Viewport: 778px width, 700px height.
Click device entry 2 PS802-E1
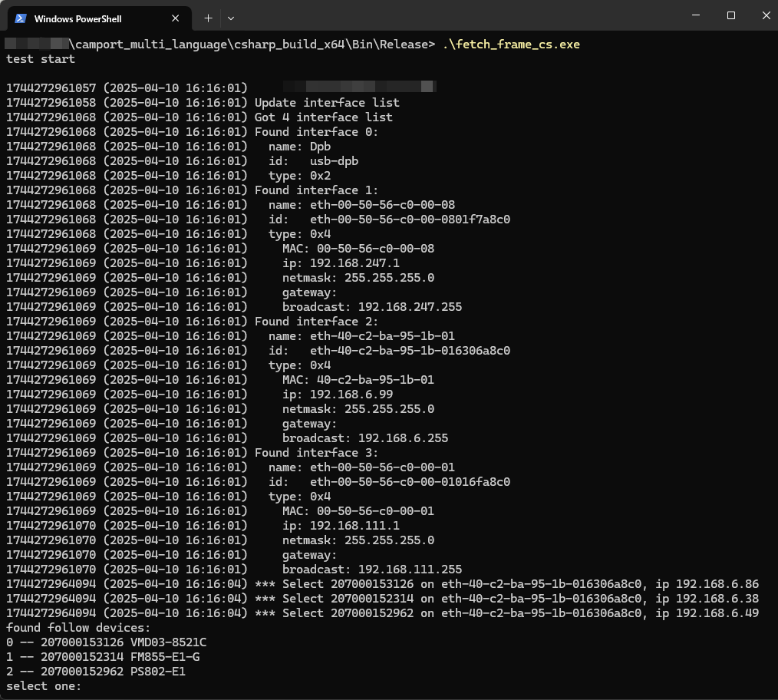pyautogui.click(x=96, y=671)
